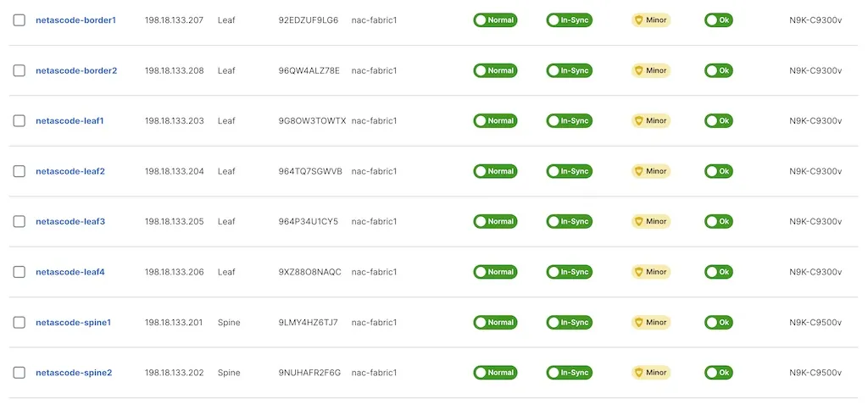Click In-Sync status badge for netascode-spine1
868x410 pixels.
569,323
